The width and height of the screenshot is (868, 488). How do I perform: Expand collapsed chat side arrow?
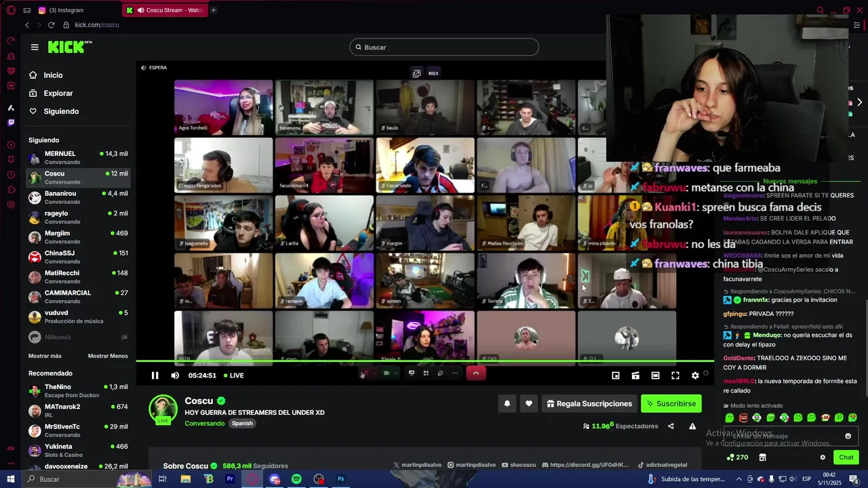(x=859, y=102)
